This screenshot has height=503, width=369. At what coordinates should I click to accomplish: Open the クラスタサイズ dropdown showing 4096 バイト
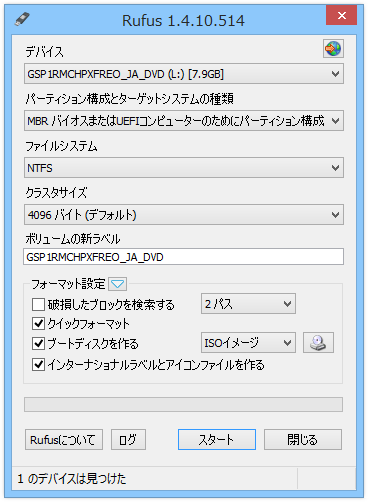(x=184, y=215)
